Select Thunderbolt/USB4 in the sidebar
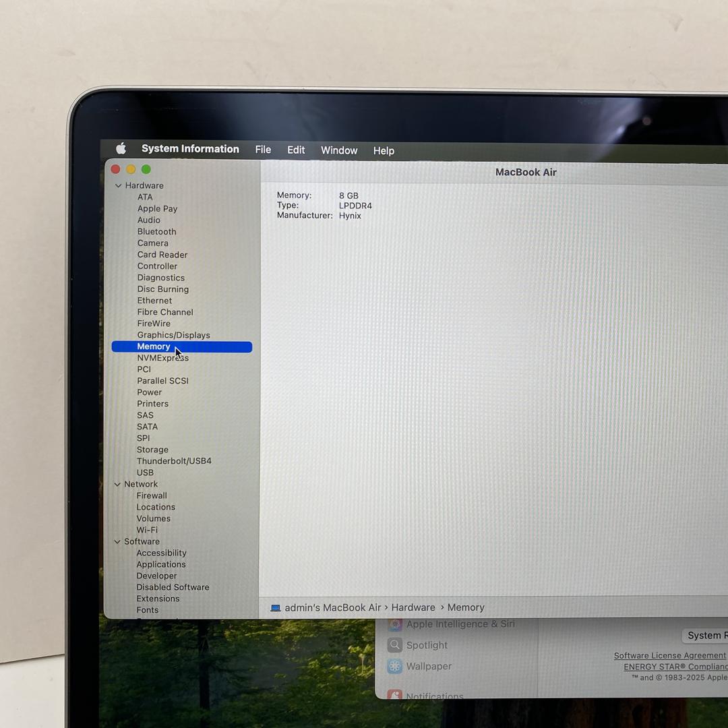This screenshot has height=728, width=728. pos(174,461)
